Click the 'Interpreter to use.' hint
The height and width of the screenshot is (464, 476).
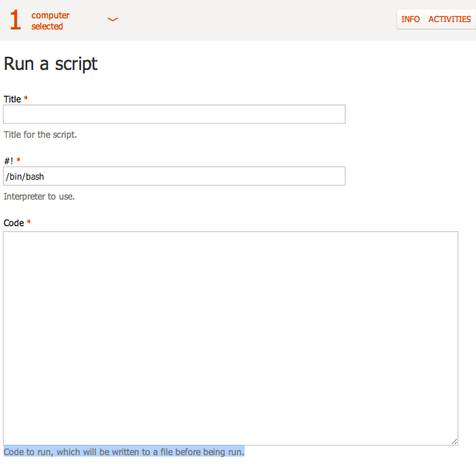click(39, 197)
